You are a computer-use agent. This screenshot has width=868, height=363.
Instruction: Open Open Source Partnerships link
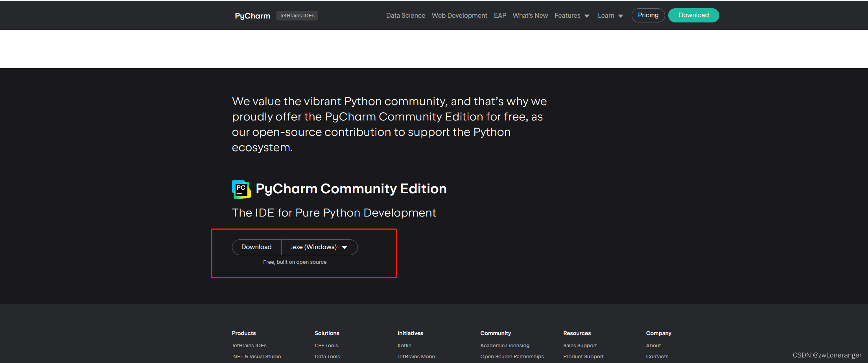point(512,357)
